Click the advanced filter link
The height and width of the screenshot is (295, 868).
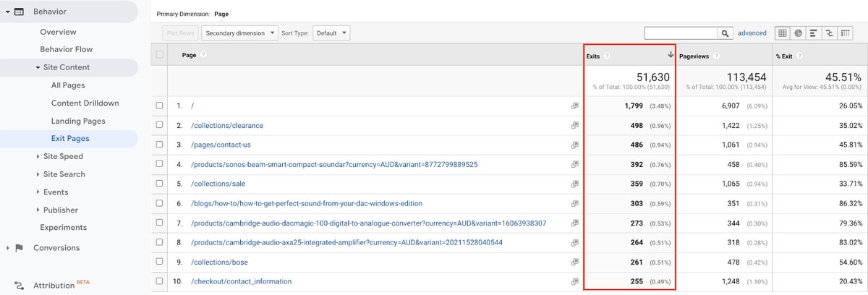click(752, 33)
